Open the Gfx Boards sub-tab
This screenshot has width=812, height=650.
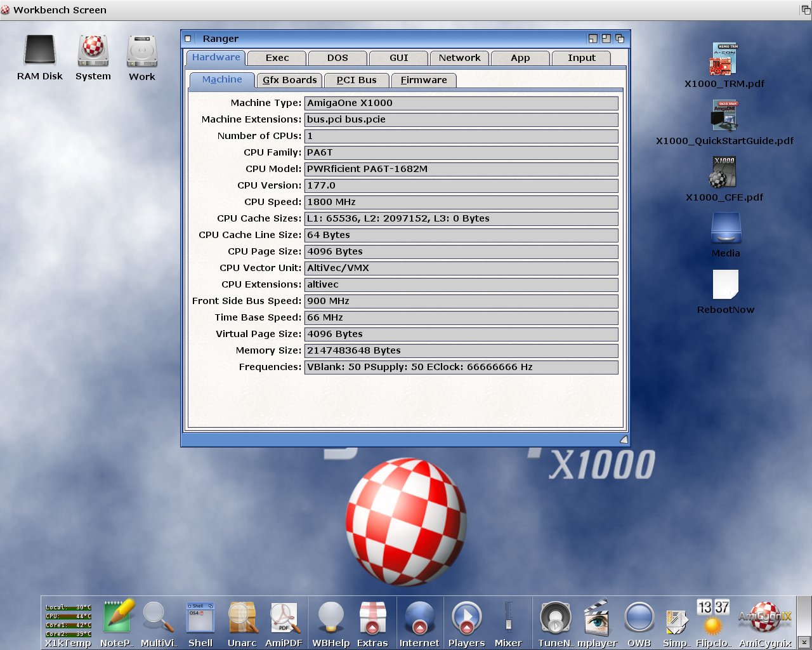coord(289,80)
